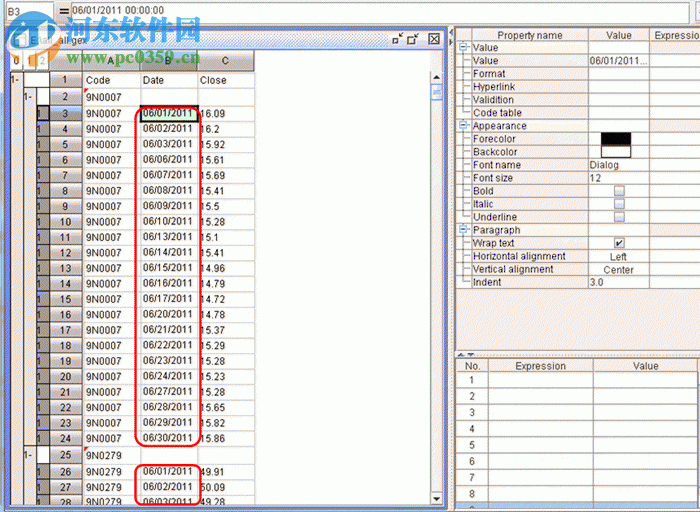The image size is (700, 512).
Task: Select row header 1
Action: (65, 80)
